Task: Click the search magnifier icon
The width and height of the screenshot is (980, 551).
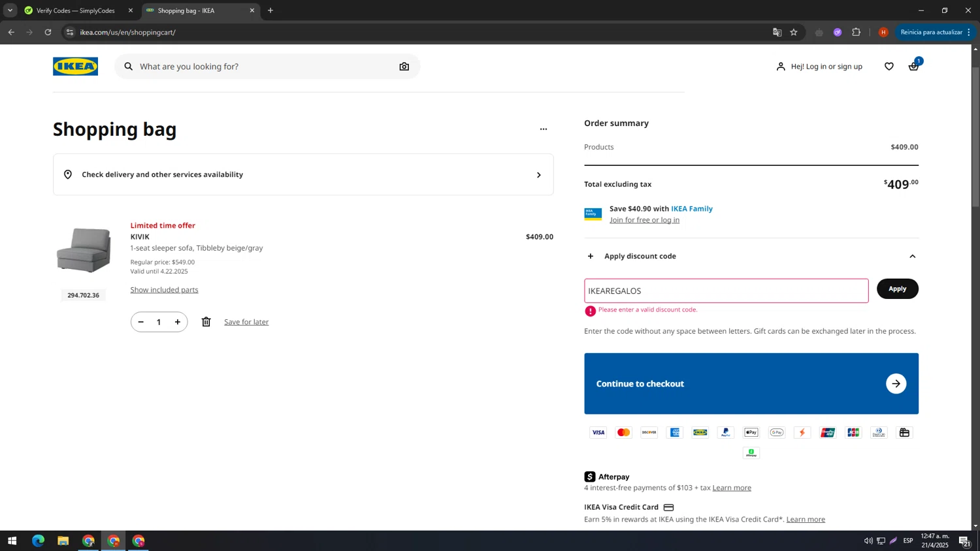Action: [129, 67]
